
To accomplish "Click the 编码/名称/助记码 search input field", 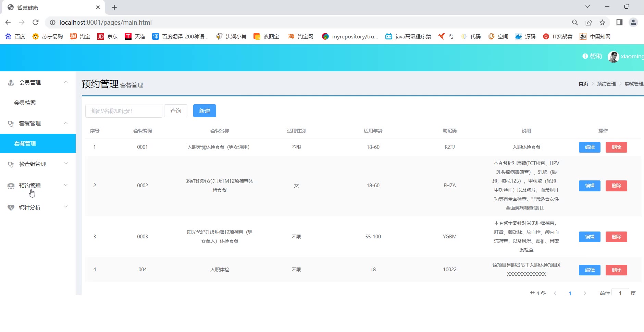I will (124, 111).
